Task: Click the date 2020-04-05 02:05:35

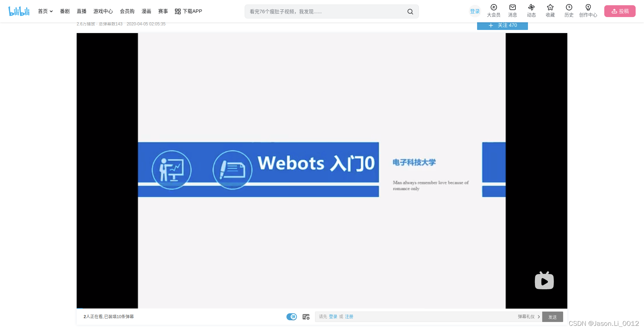Action: pyautogui.click(x=146, y=24)
